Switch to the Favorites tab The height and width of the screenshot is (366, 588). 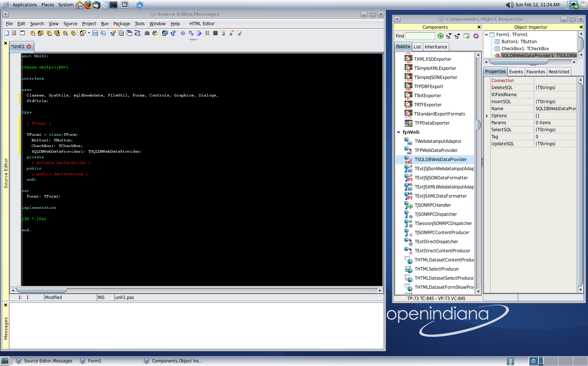point(536,72)
